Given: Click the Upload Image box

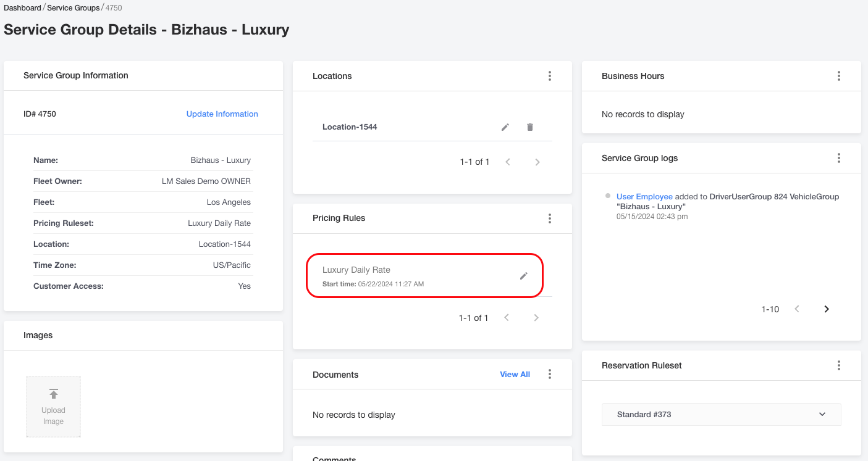Looking at the screenshot, I should pos(53,407).
